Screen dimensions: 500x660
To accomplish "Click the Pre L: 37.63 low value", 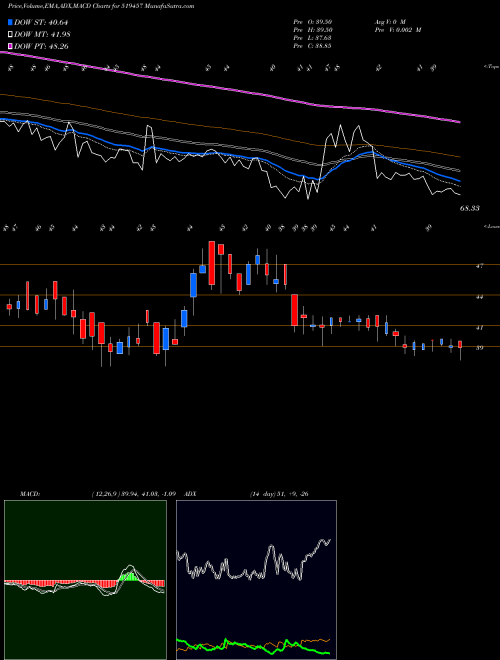I will pyautogui.click(x=312, y=38).
